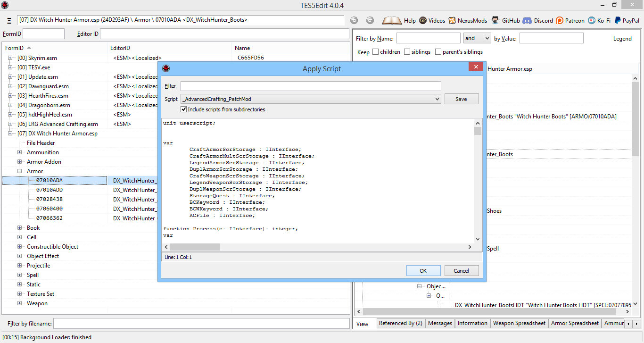The height and width of the screenshot is (343, 644).
Task: Click the navigate back arrow icon
Action: pos(354,20)
